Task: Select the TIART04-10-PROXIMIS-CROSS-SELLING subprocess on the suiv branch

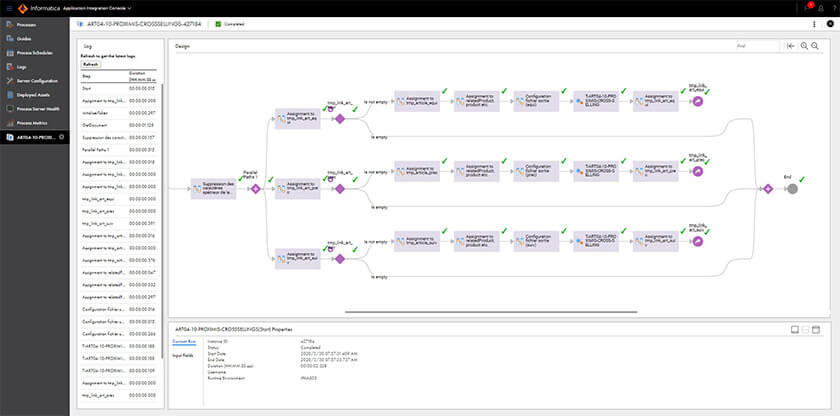Action: click(x=596, y=241)
